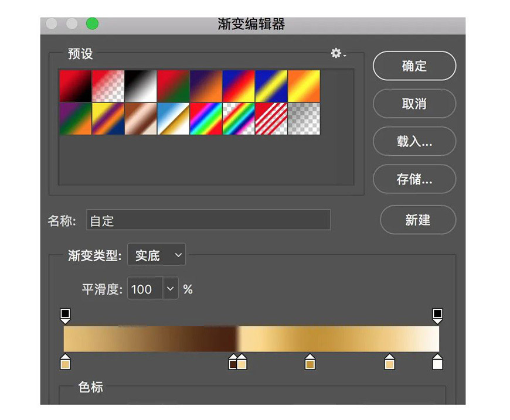Screen dimensions: 510x420
Task: Click the 确定 confirm button
Action: [414, 66]
